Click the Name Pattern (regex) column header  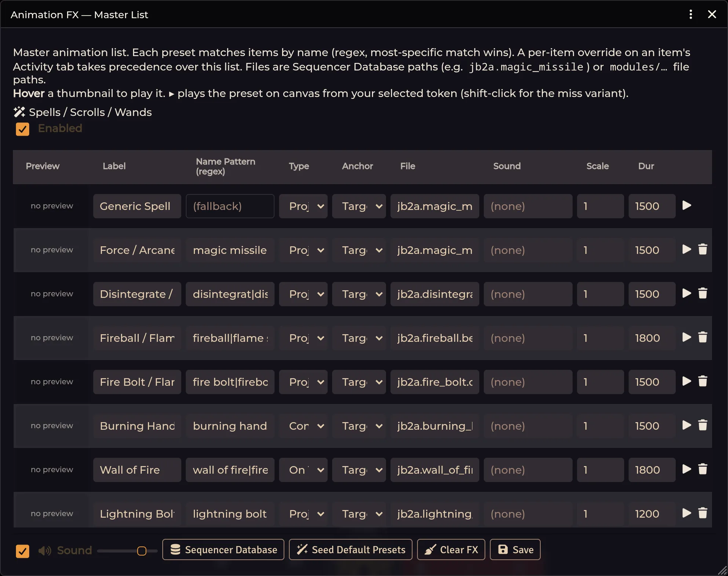(226, 166)
